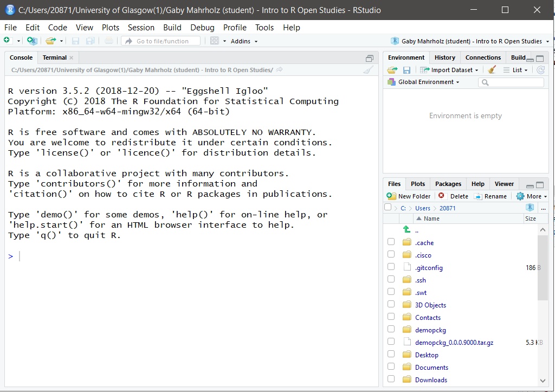The width and height of the screenshot is (555, 392).
Task: Minimize the Files pane
Action: tap(530, 185)
